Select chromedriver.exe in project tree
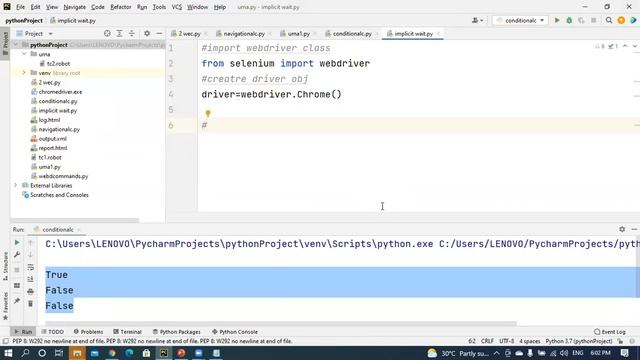Viewport: 640px width, 360px height. (x=60, y=92)
